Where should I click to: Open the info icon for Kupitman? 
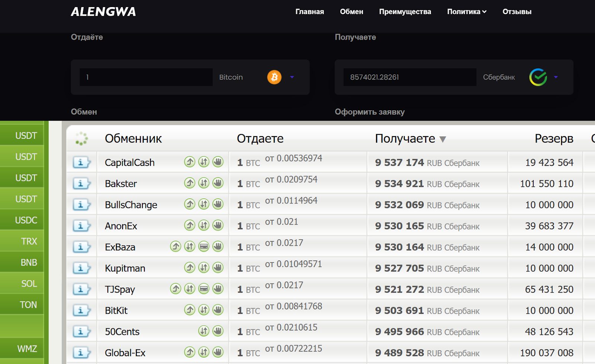81,268
